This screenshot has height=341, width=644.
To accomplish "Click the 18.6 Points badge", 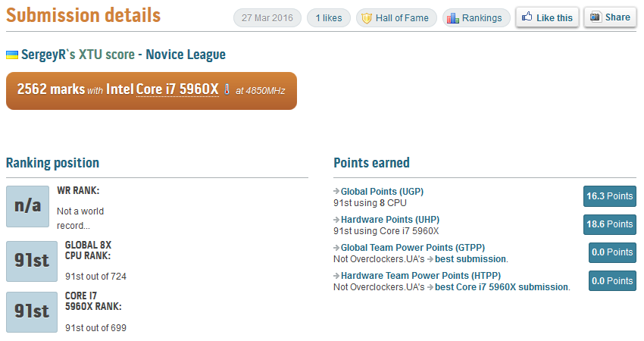I will point(609,224).
